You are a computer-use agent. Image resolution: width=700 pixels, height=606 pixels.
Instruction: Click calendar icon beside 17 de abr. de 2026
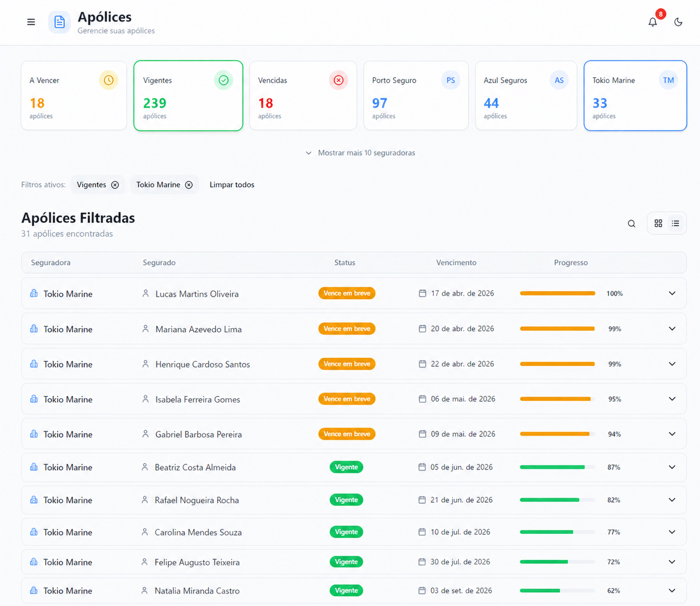422,293
